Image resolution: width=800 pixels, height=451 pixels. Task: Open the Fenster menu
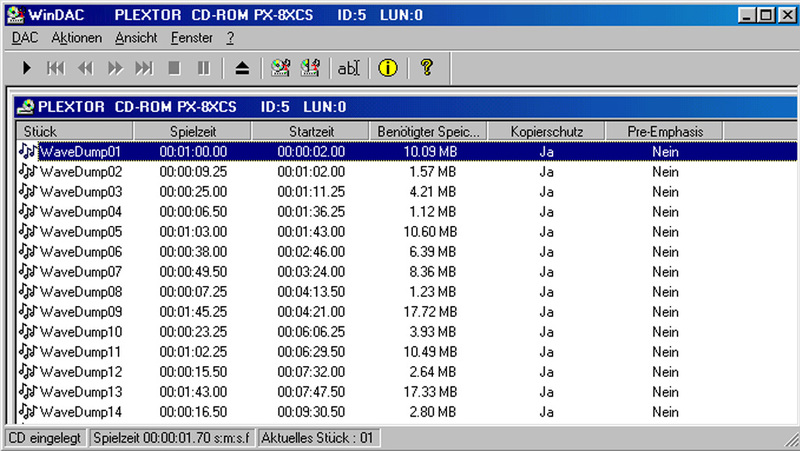pyautogui.click(x=192, y=38)
